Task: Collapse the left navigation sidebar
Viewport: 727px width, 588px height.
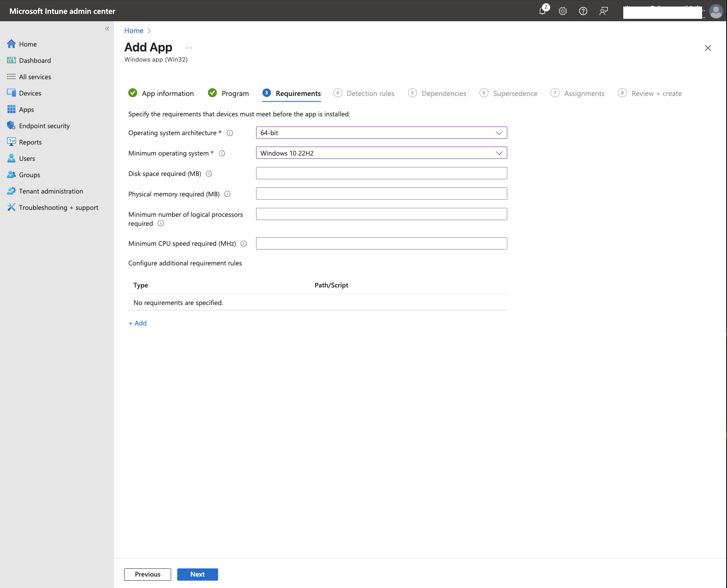Action: click(x=107, y=29)
